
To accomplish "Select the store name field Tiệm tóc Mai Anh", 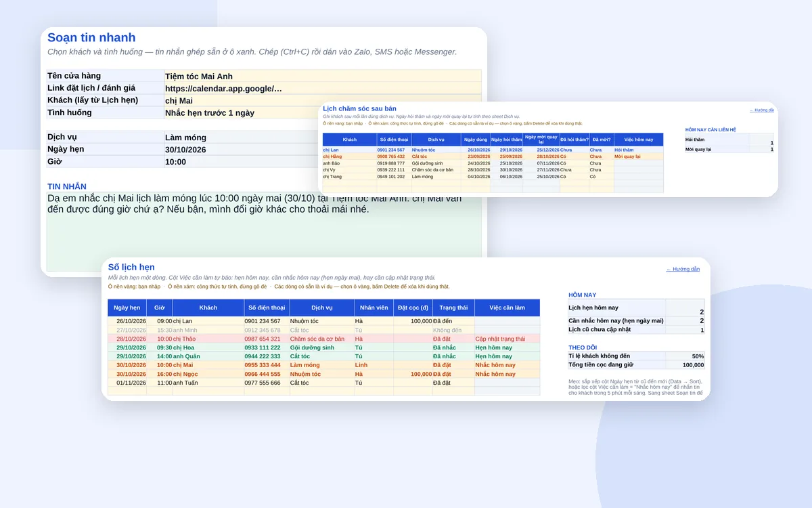I will pyautogui.click(x=323, y=76).
